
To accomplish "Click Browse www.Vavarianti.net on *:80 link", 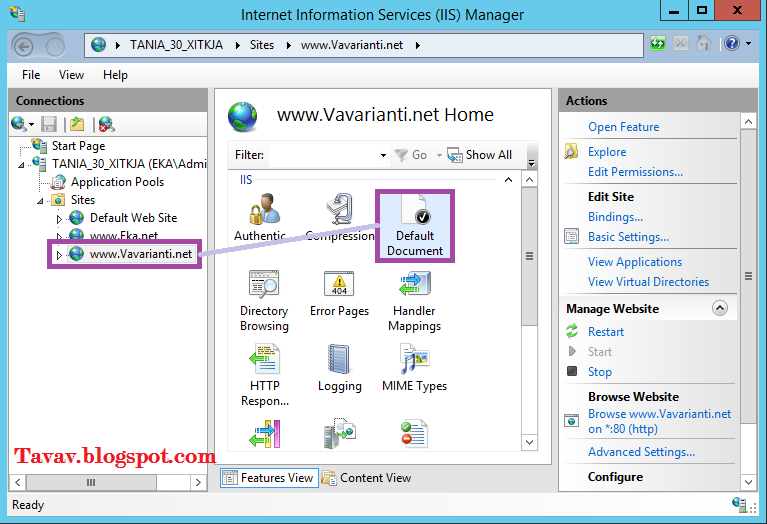I will point(659,421).
